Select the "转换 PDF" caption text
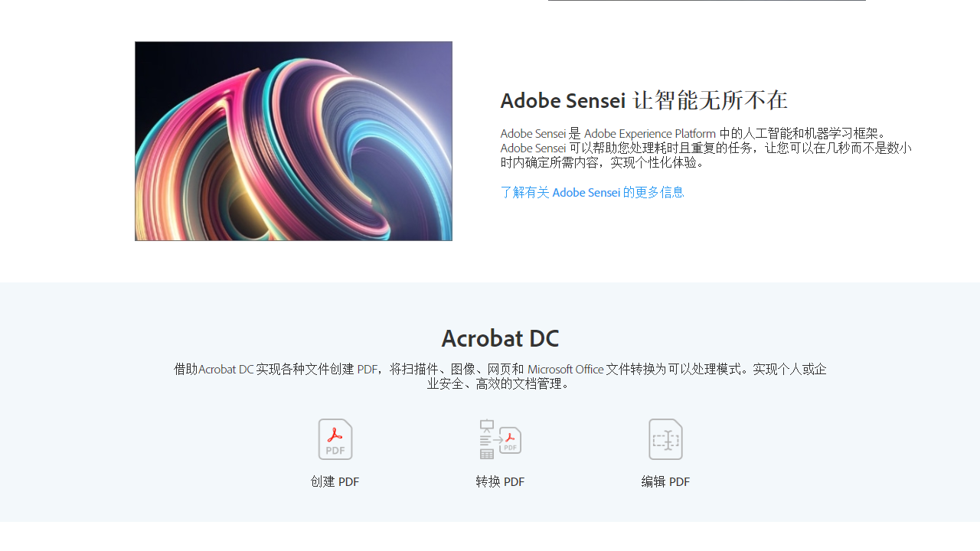This screenshot has height=551, width=980. pos(500,481)
